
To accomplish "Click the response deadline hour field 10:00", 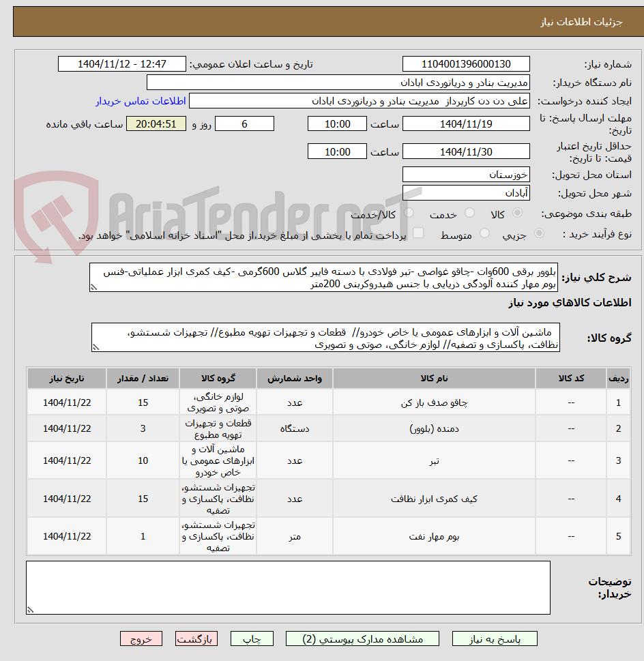I will (x=337, y=123).
